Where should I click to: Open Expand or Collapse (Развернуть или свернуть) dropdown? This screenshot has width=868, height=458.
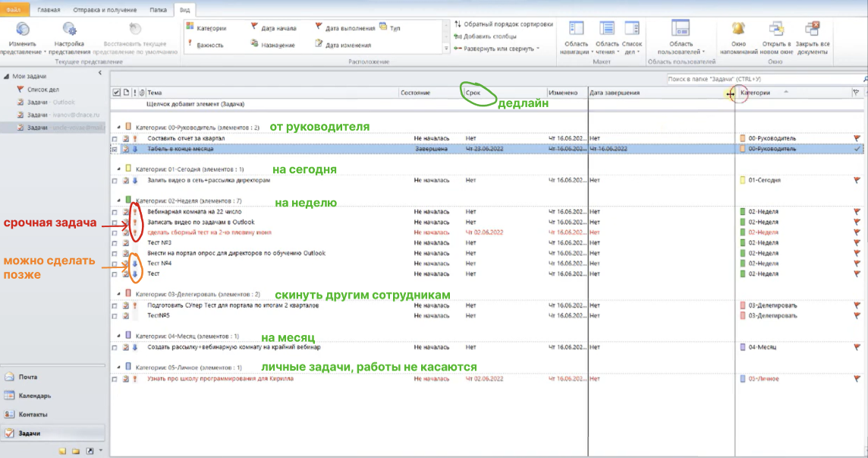(496, 49)
